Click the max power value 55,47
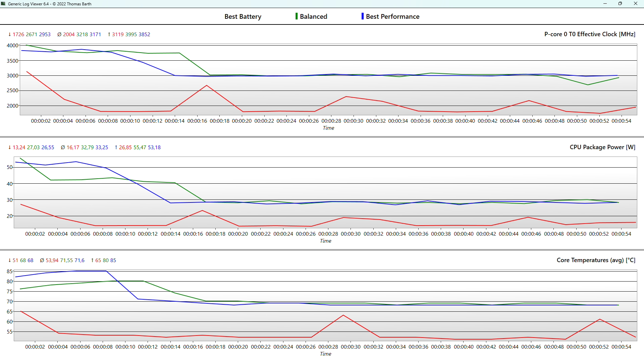 coord(140,147)
